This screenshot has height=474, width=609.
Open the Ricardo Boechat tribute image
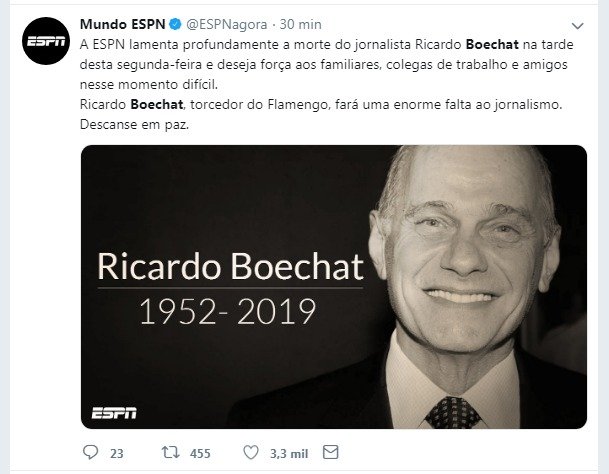[x=334, y=287]
